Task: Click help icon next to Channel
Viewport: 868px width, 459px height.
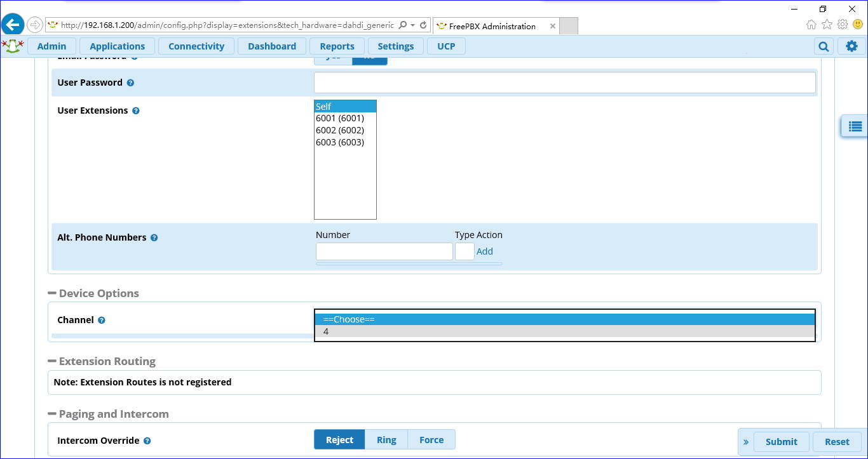Action: click(102, 321)
